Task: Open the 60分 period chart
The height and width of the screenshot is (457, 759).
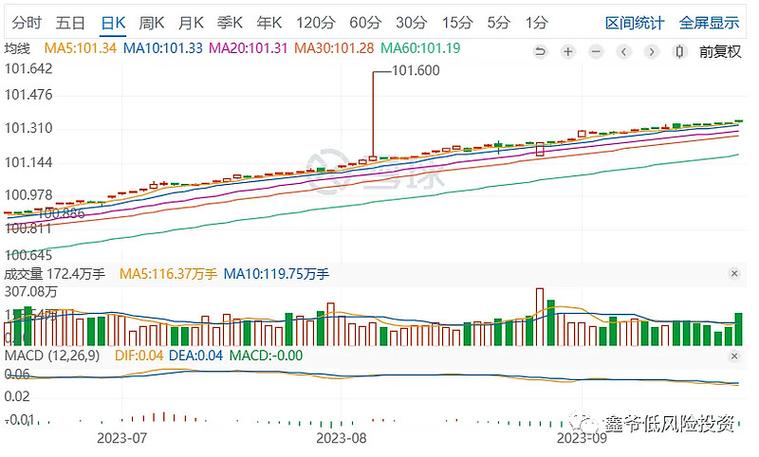Action: tap(365, 22)
